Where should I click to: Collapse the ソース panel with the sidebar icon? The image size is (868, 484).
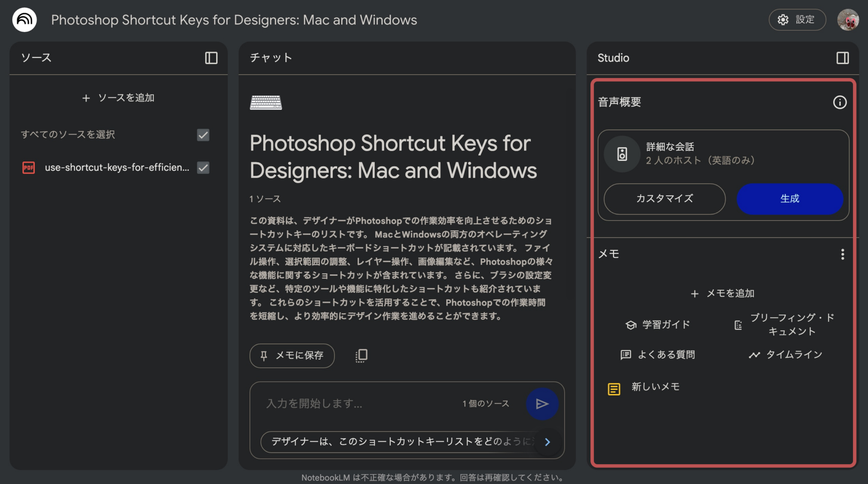point(211,58)
